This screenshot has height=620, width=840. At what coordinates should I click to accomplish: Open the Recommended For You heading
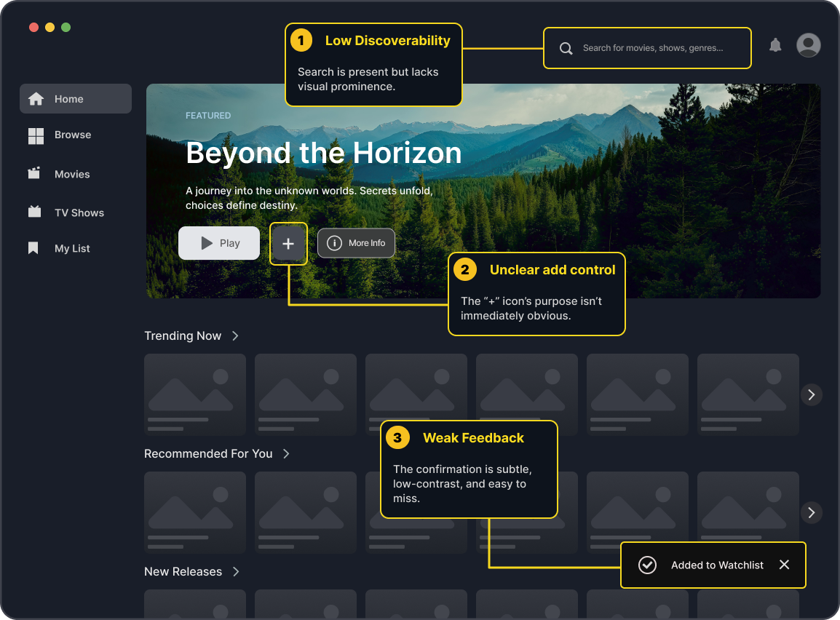(x=208, y=453)
